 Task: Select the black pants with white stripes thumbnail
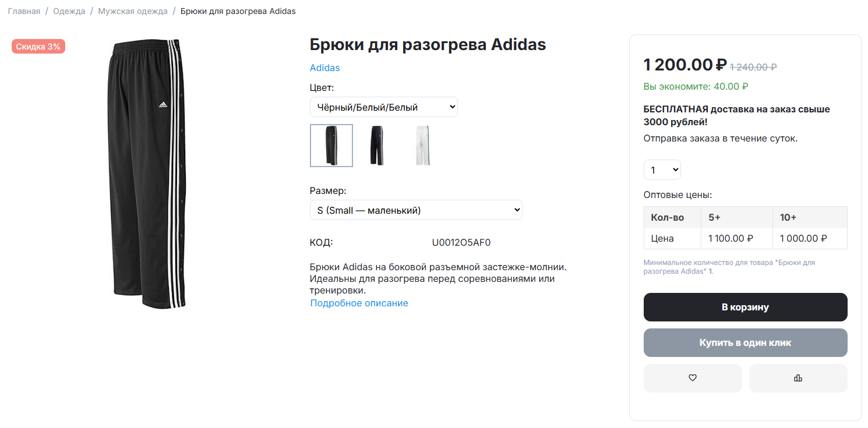click(x=331, y=146)
